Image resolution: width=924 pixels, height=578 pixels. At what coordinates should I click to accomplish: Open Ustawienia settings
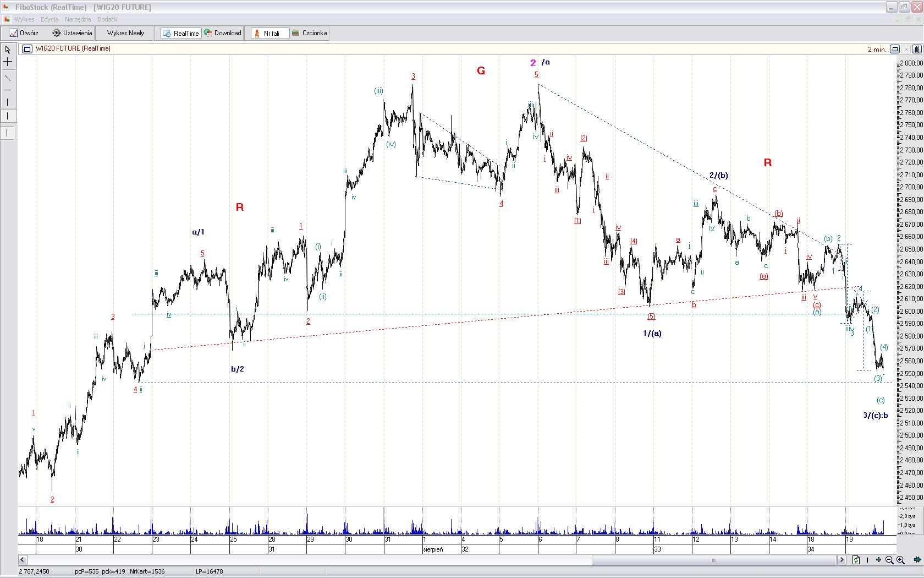click(72, 33)
